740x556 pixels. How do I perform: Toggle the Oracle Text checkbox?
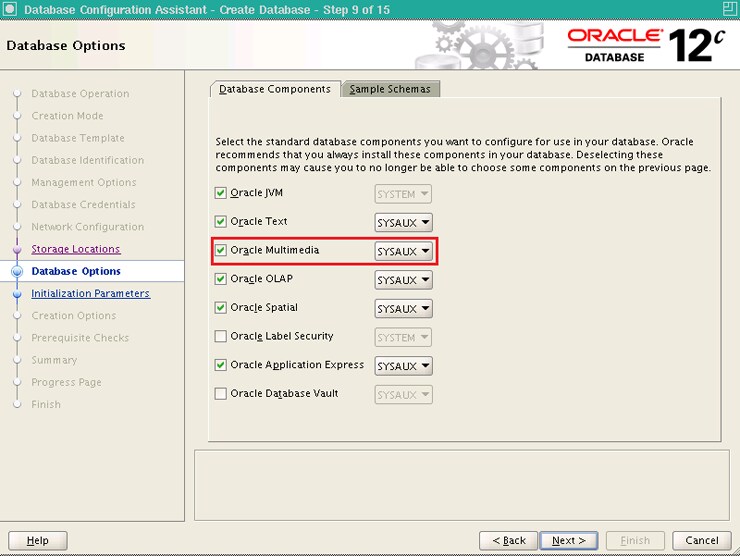pos(220,221)
